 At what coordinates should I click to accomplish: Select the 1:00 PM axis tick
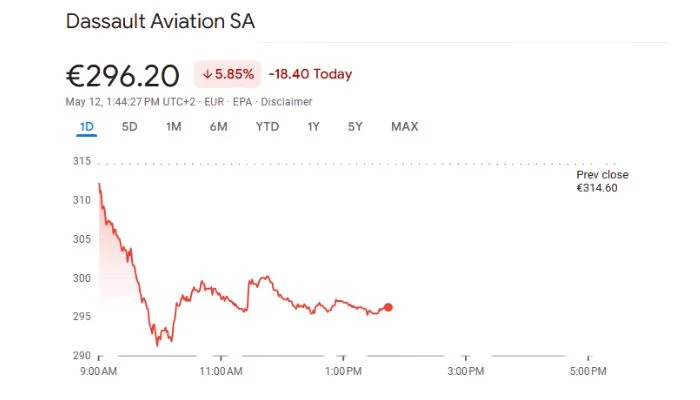(x=343, y=371)
